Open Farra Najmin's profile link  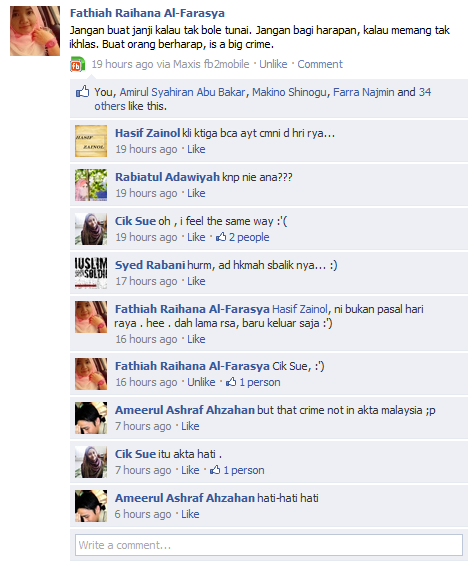pyautogui.click(x=363, y=92)
